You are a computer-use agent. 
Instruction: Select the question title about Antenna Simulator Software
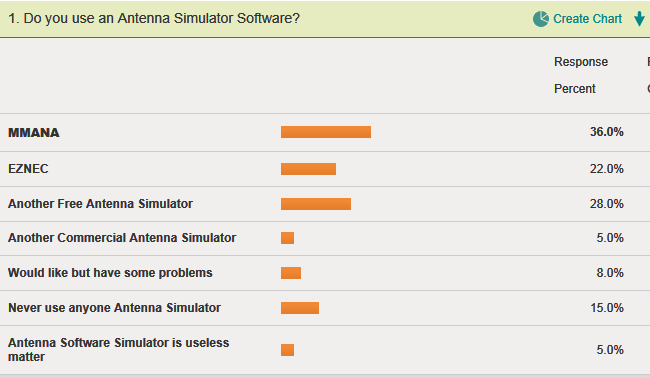[x=154, y=18]
